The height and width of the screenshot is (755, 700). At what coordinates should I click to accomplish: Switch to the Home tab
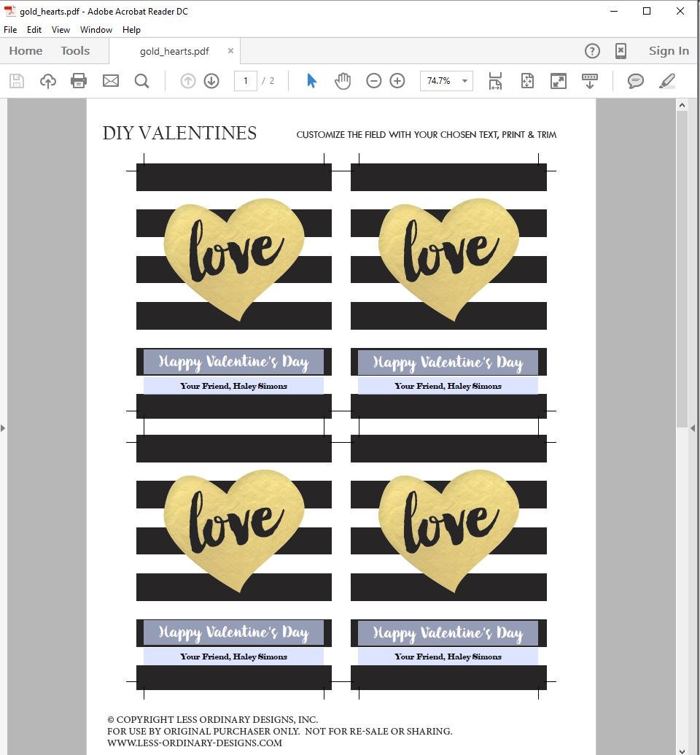tap(26, 50)
